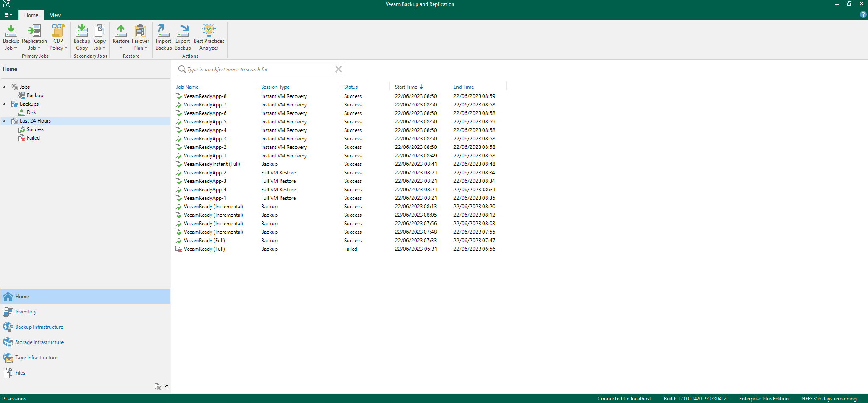Open the CDP Policy dropdown arrow
The width and height of the screenshot is (868, 403).
(x=66, y=48)
